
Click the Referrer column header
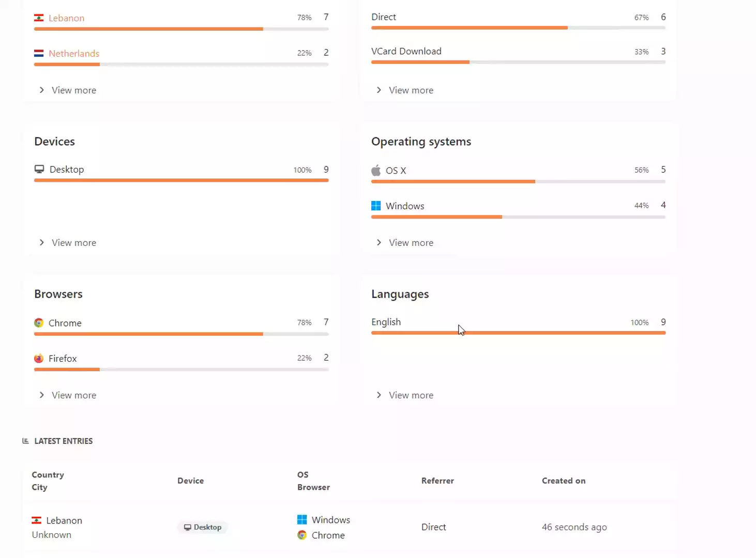(437, 481)
